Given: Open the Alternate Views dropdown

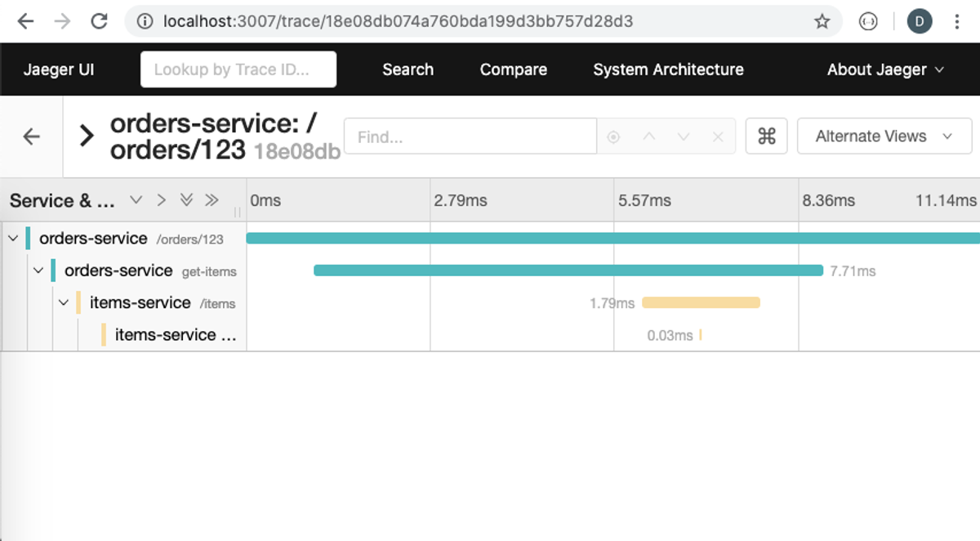Looking at the screenshot, I should [884, 136].
